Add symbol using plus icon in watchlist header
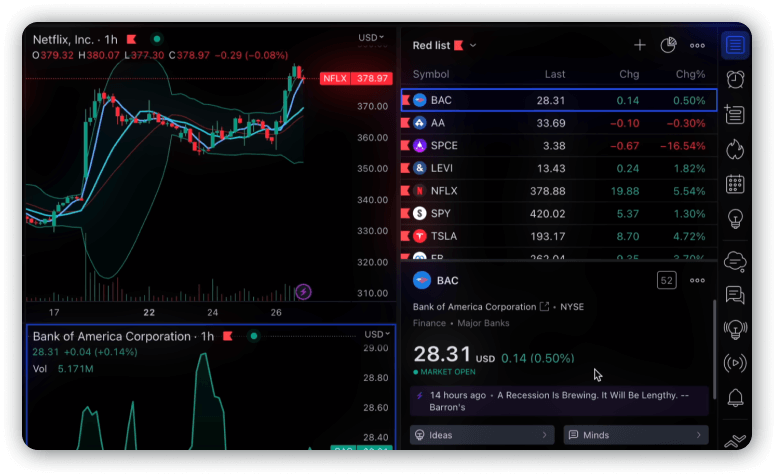Image resolution: width=778 pixels, height=476 pixels. [640, 45]
